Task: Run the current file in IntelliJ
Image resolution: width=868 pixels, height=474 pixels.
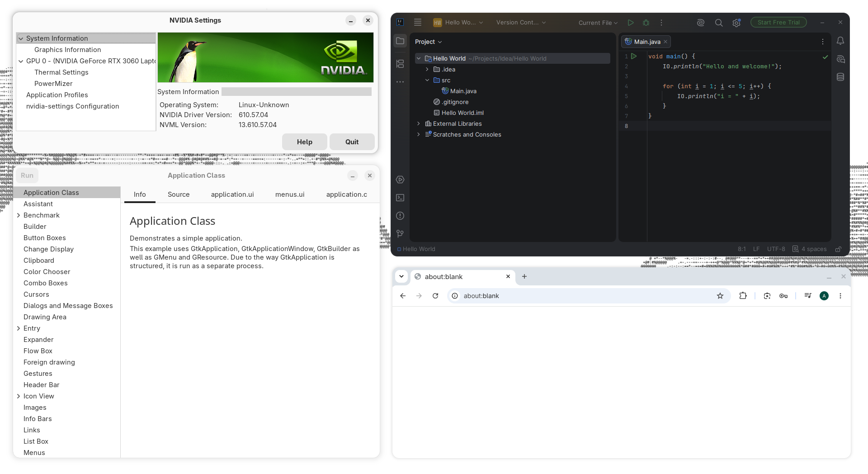Action: pyautogui.click(x=631, y=23)
